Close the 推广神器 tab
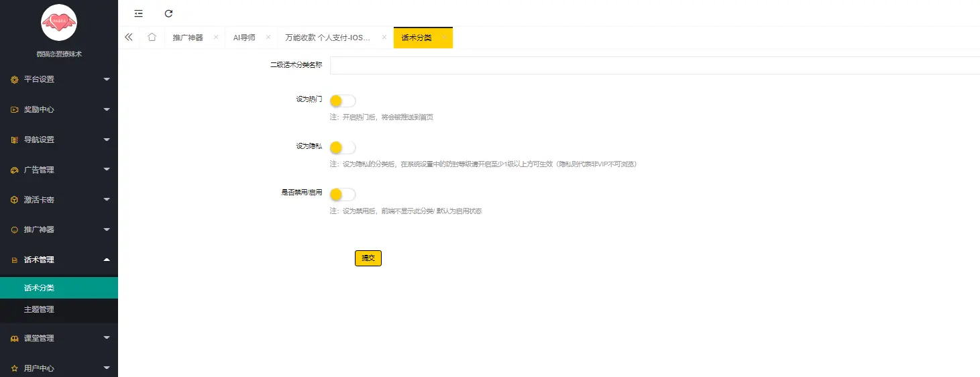 coord(216,38)
